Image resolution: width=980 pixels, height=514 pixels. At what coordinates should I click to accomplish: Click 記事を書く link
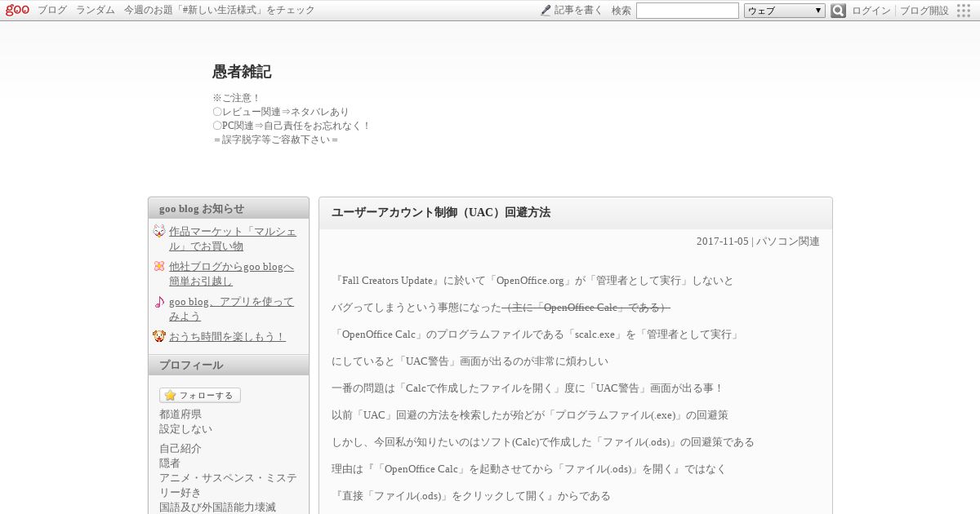(578, 11)
